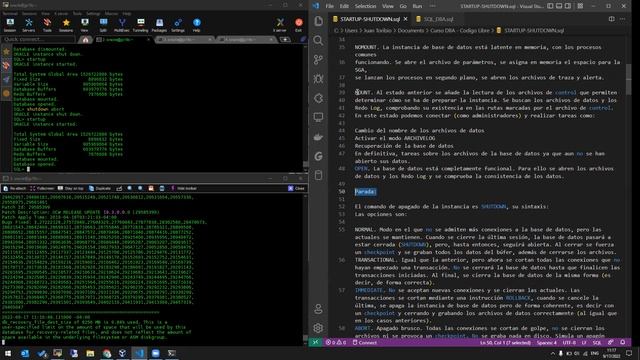Open the Run menu in VS Code
Image resolution: width=640 pixels, height=360 pixels.
[x=417, y=6]
